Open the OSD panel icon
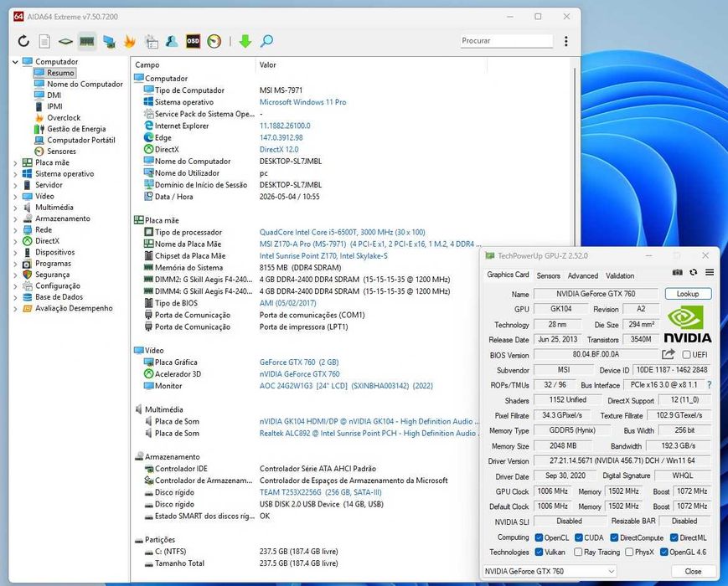Screen dimensions: 728x586 193,41
